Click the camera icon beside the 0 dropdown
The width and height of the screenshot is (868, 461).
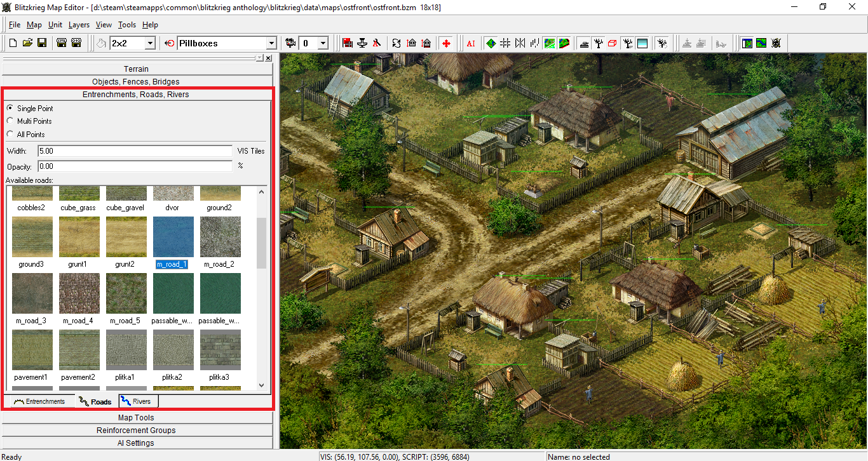(x=291, y=43)
